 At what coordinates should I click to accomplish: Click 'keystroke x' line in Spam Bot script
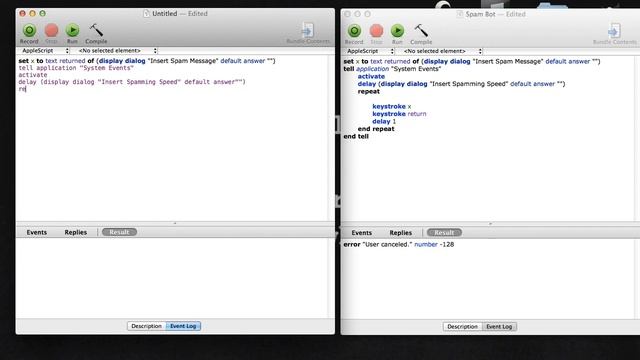coord(392,107)
